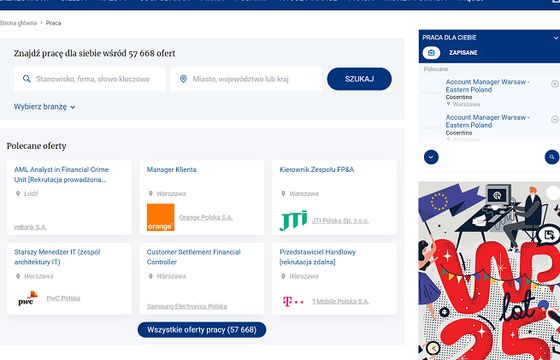
Task: Click the pin icon next to Łódź
Action: 18,194
